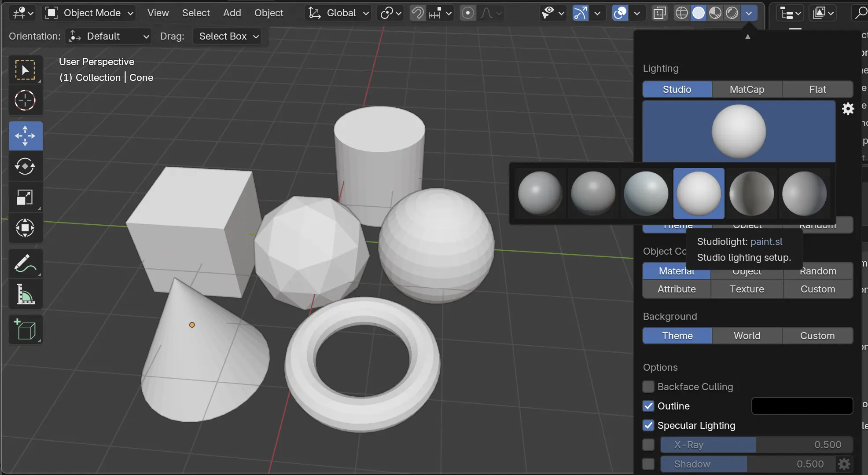This screenshot has width=868, height=475.
Task: Open Global transform orientation dropdown
Action: (x=338, y=13)
